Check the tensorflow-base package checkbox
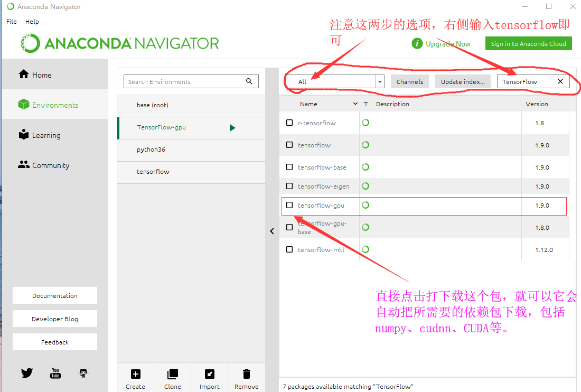 (x=289, y=167)
